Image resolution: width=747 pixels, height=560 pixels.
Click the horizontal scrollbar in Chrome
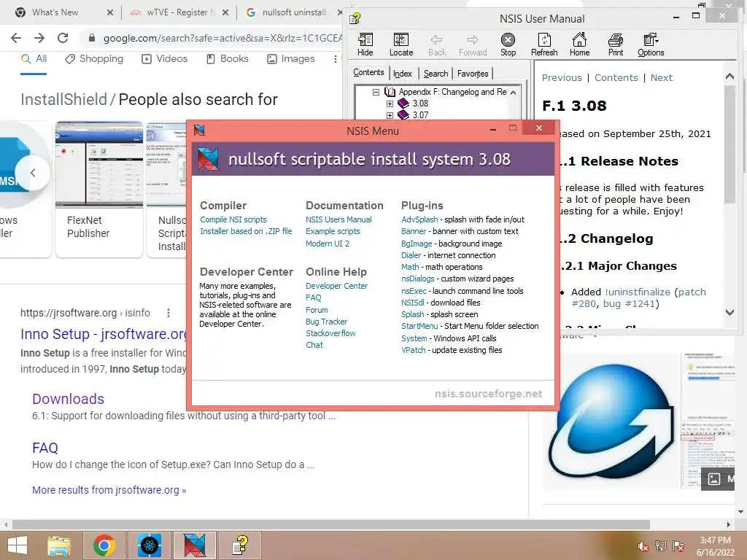point(330,524)
